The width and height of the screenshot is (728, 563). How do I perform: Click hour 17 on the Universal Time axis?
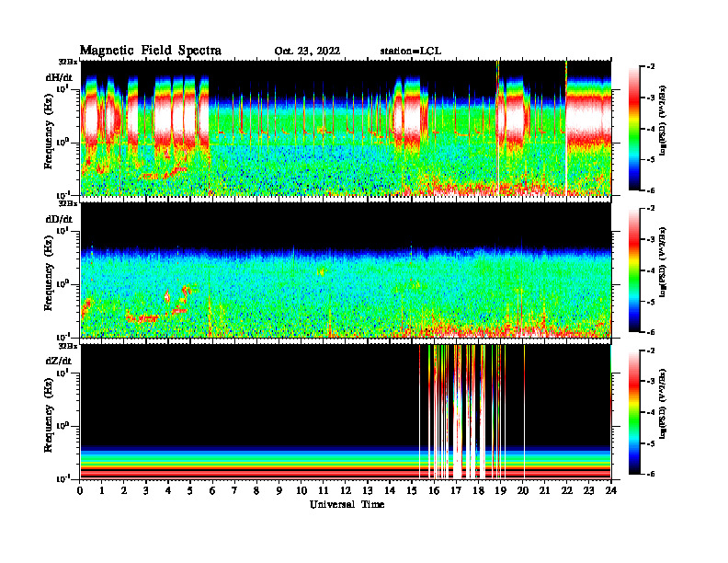click(x=456, y=490)
